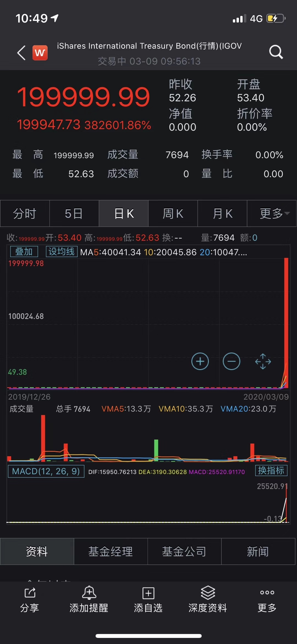Open the 资料 tab
The width and height of the screenshot is (297, 644).
pyautogui.click(x=37, y=551)
